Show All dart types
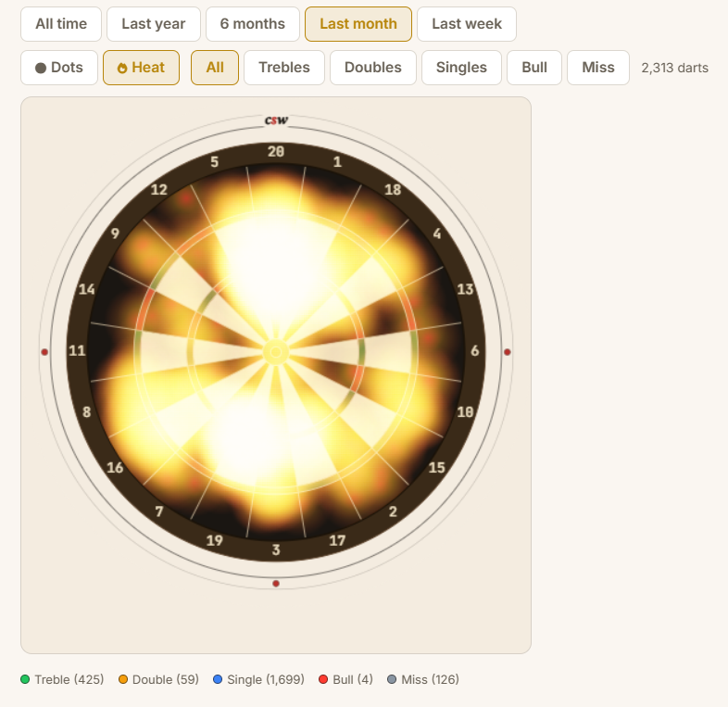728x707 pixels. (215, 68)
